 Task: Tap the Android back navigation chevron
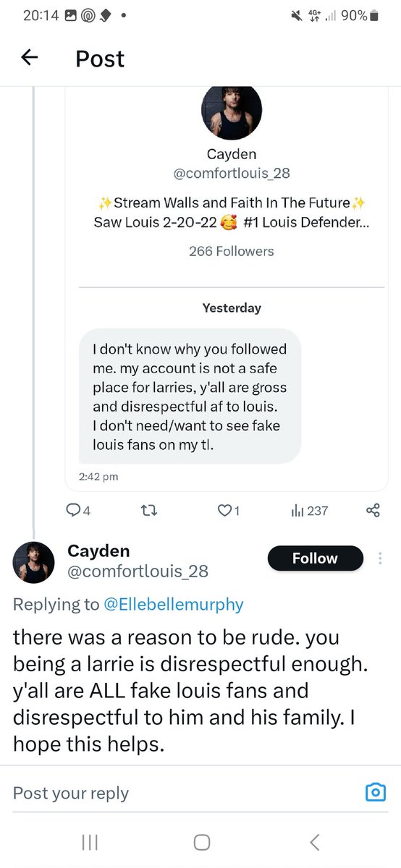tap(314, 842)
